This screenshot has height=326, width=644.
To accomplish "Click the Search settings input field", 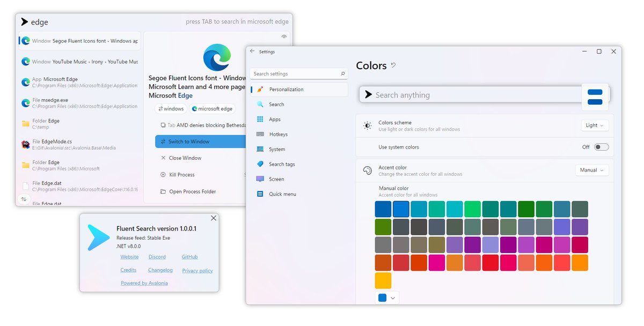I will (299, 74).
